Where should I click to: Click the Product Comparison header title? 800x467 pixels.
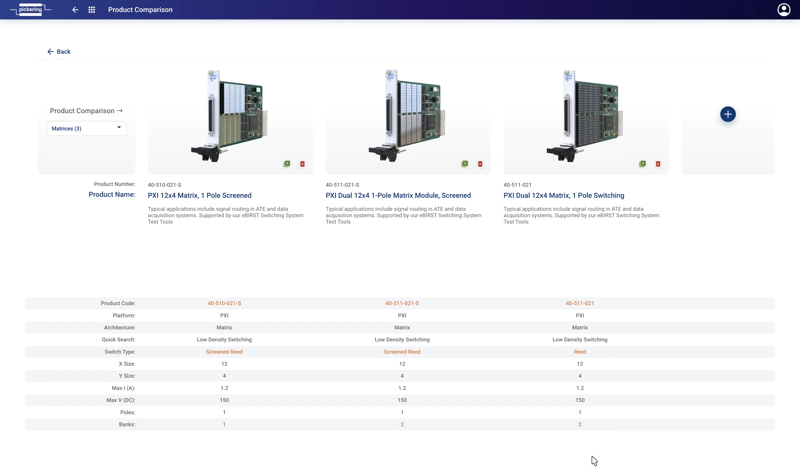[x=140, y=10]
